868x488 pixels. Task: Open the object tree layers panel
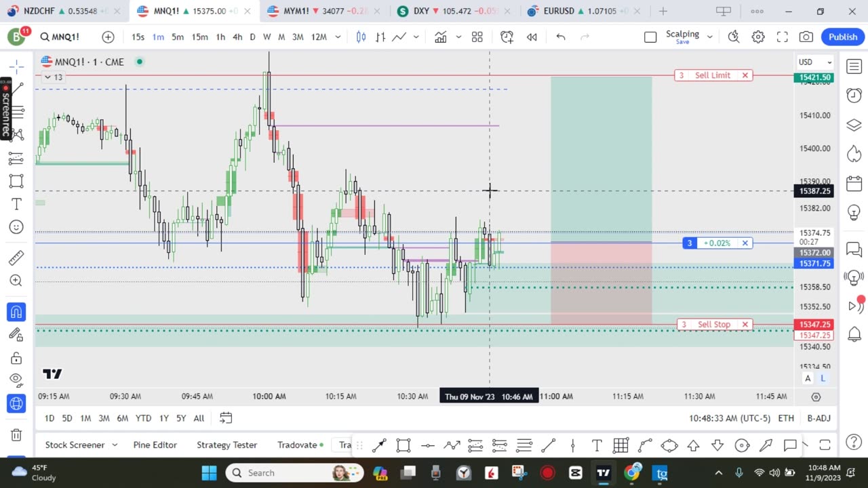coord(854,125)
